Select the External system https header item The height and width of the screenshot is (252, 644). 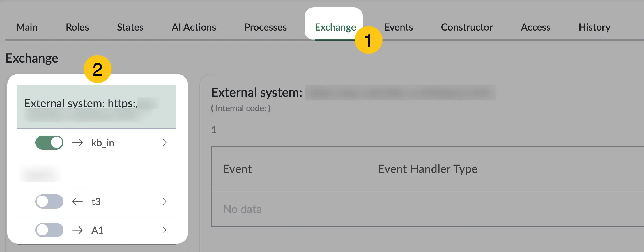click(x=97, y=107)
